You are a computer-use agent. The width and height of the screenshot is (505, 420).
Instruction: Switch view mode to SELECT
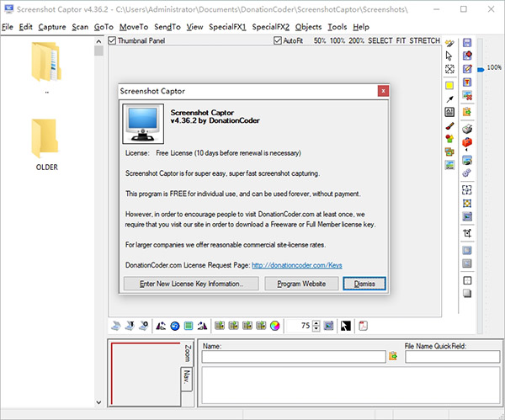point(380,40)
